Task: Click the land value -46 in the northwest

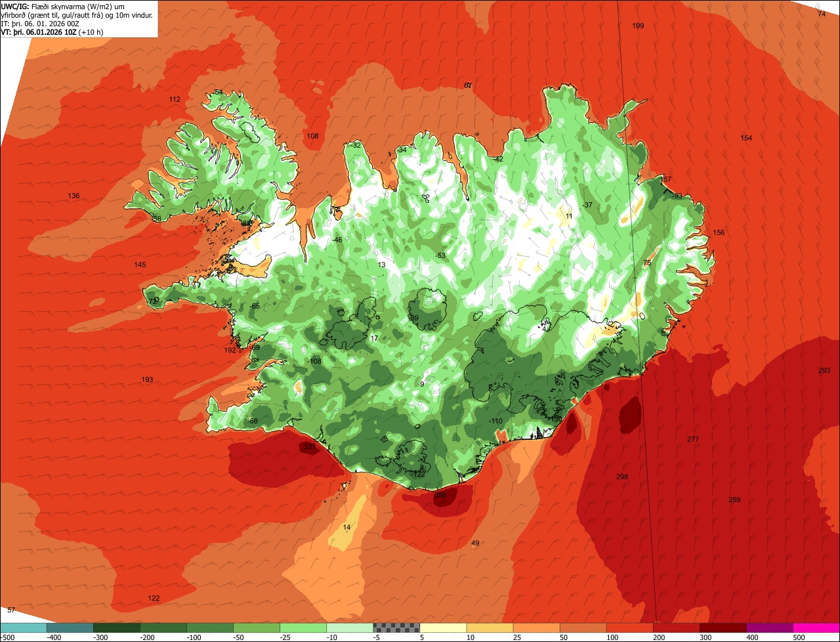Action: click(337, 240)
